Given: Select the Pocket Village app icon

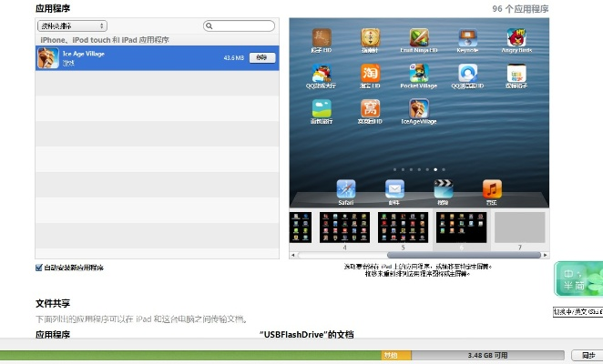Looking at the screenshot, I should click(419, 74).
